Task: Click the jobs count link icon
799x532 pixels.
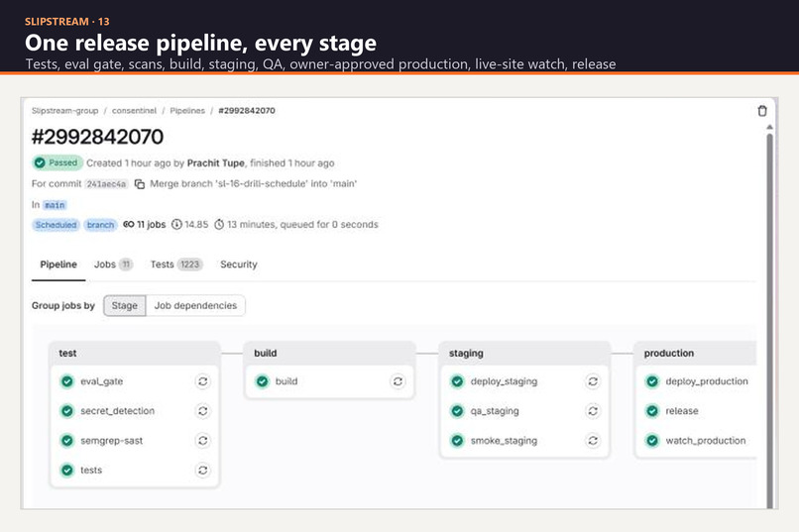Action: pos(129,225)
